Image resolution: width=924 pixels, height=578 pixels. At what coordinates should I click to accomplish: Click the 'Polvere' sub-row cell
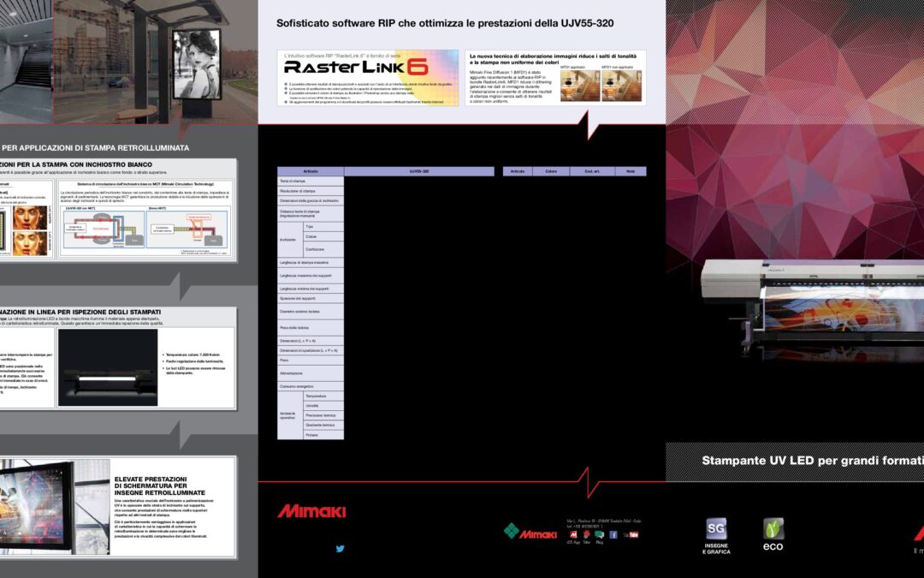tap(323, 435)
